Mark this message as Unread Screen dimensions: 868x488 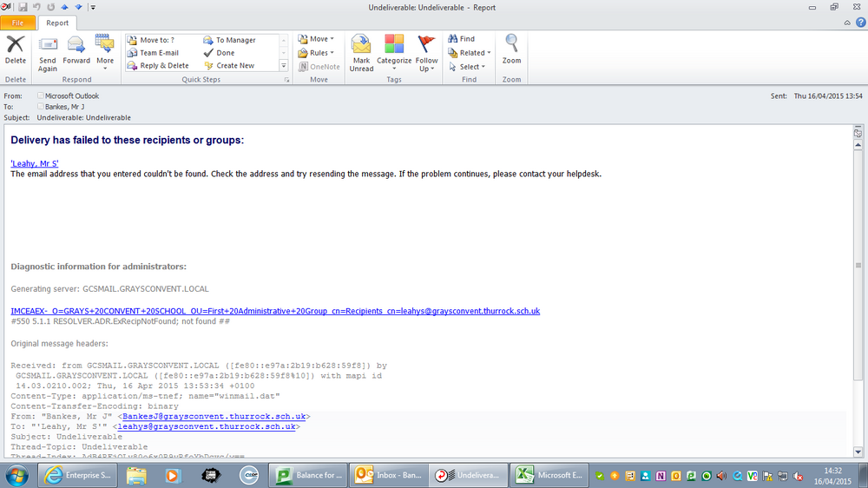[x=361, y=53]
